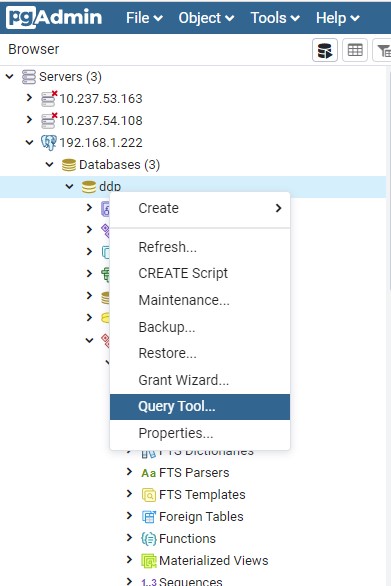Choose Properties... from the context menu

pyautogui.click(x=200, y=433)
